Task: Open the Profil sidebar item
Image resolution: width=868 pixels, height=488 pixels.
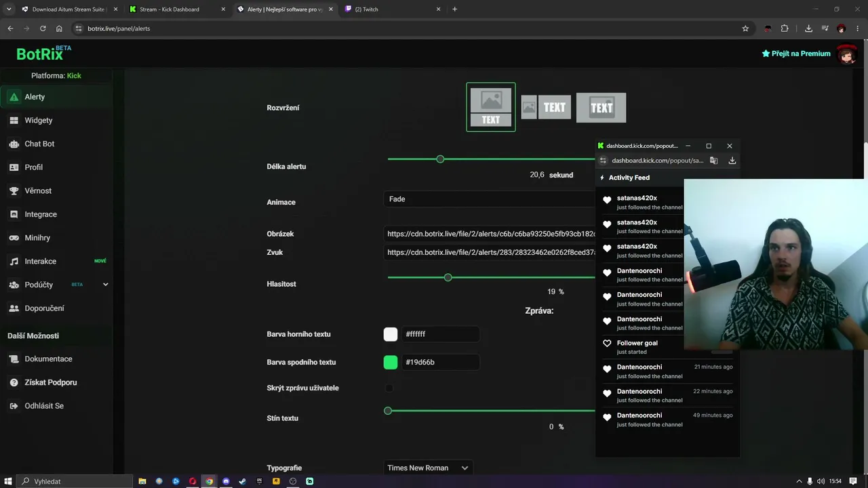Action: (56, 167)
